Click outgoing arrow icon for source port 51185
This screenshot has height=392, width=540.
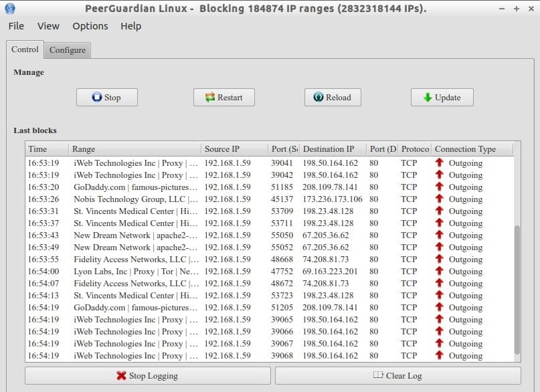point(439,187)
